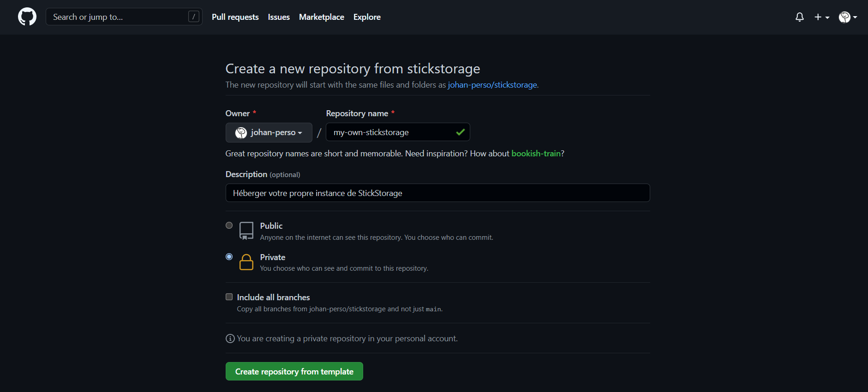Image resolution: width=868 pixels, height=392 pixels.
Task: Click the page heading about stickstorage
Action: coord(353,69)
